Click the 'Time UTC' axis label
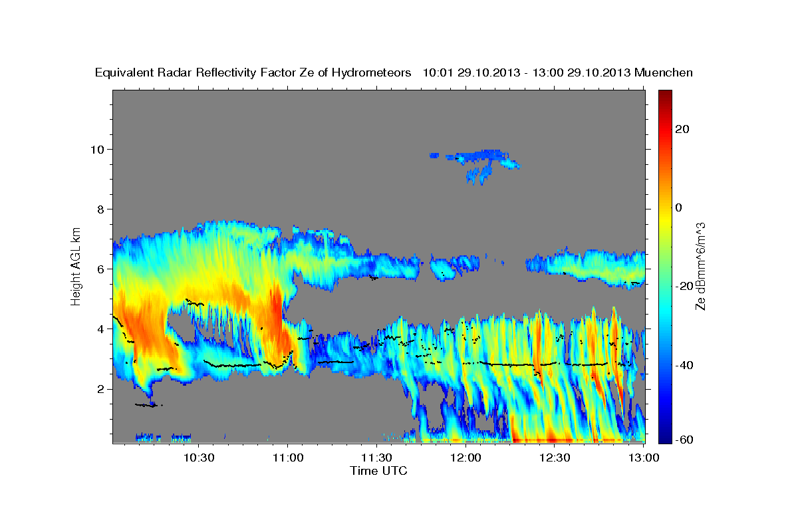 378,471
